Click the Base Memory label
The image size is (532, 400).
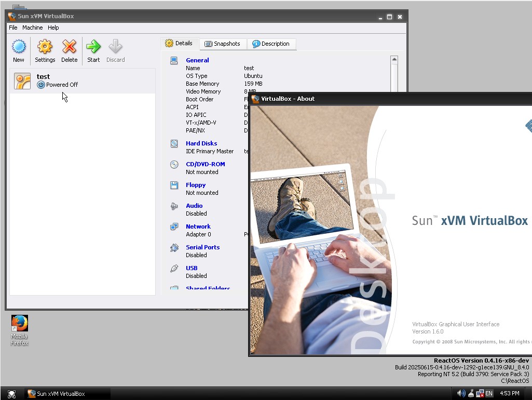click(x=202, y=84)
